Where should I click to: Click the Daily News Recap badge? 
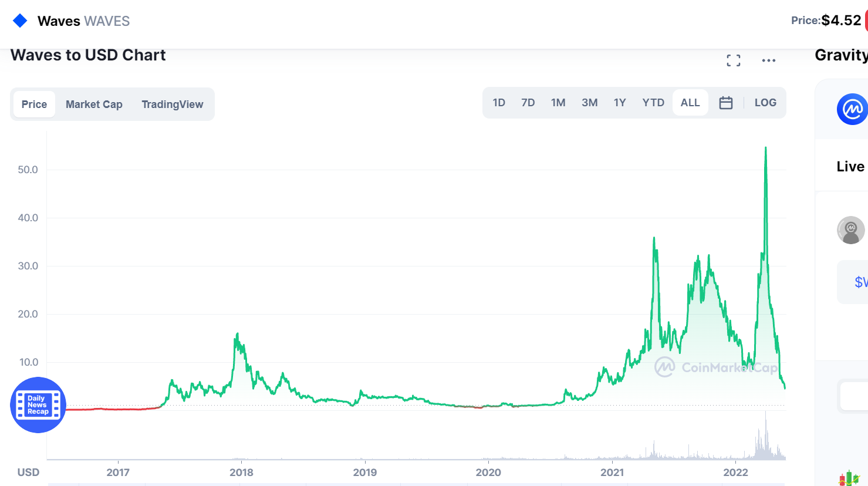click(38, 405)
